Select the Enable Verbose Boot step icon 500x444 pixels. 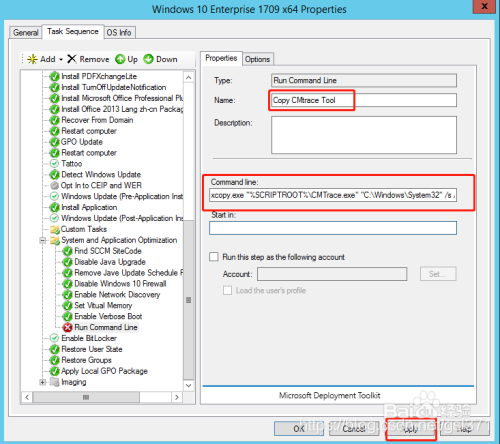(x=67, y=317)
